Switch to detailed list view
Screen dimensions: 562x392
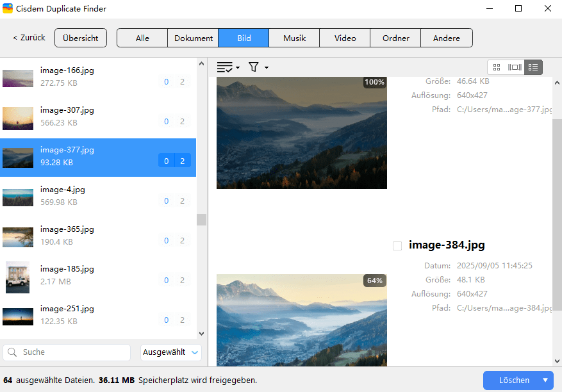point(533,67)
